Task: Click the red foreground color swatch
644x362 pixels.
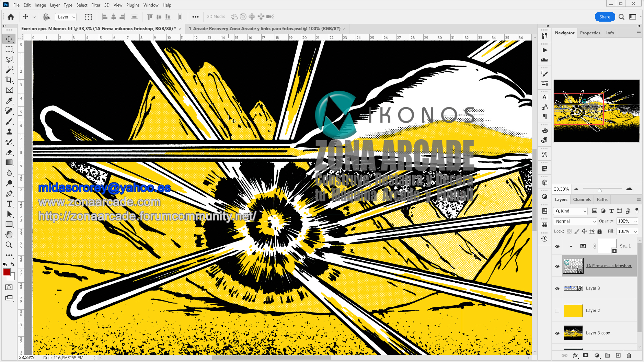Action: [7, 272]
